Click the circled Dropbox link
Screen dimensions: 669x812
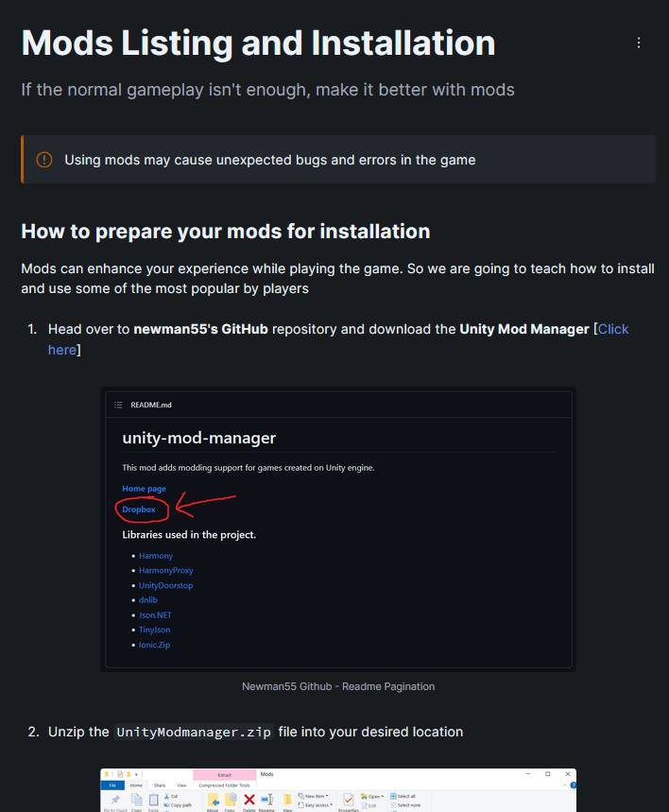coord(139,510)
